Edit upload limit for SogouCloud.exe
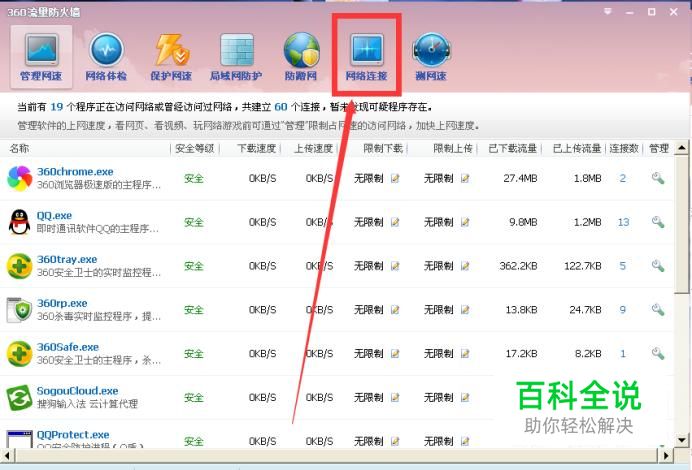The width and height of the screenshot is (692, 470). (465, 398)
